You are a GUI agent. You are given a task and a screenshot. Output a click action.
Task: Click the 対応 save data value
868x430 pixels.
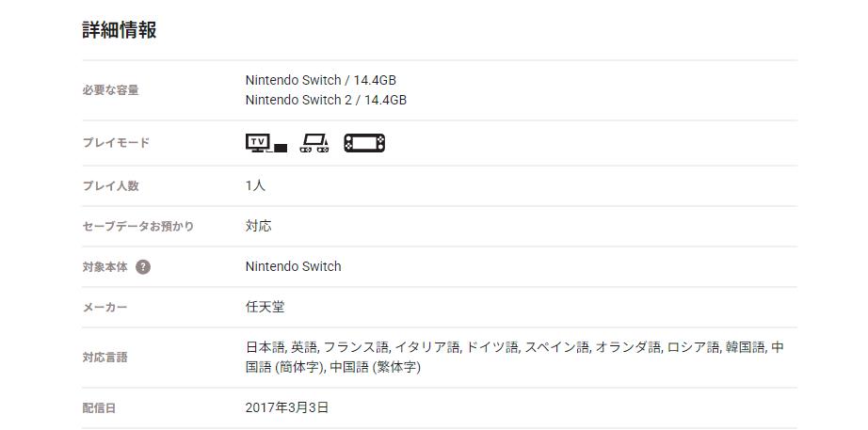pos(259,226)
